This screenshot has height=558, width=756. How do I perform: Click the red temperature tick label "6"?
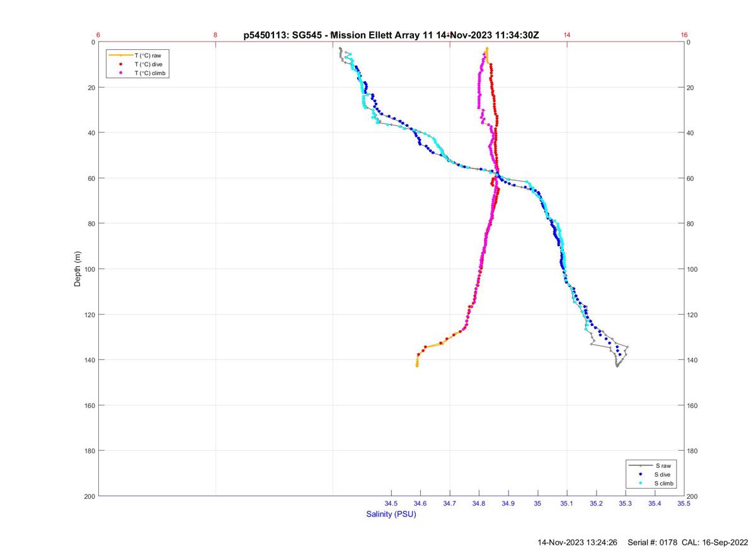(x=98, y=35)
